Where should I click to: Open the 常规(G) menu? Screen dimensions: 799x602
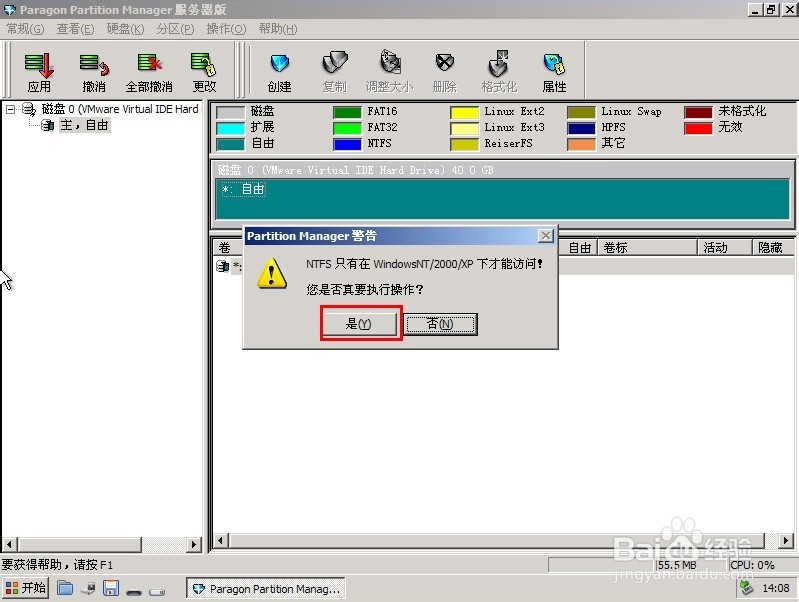point(25,29)
